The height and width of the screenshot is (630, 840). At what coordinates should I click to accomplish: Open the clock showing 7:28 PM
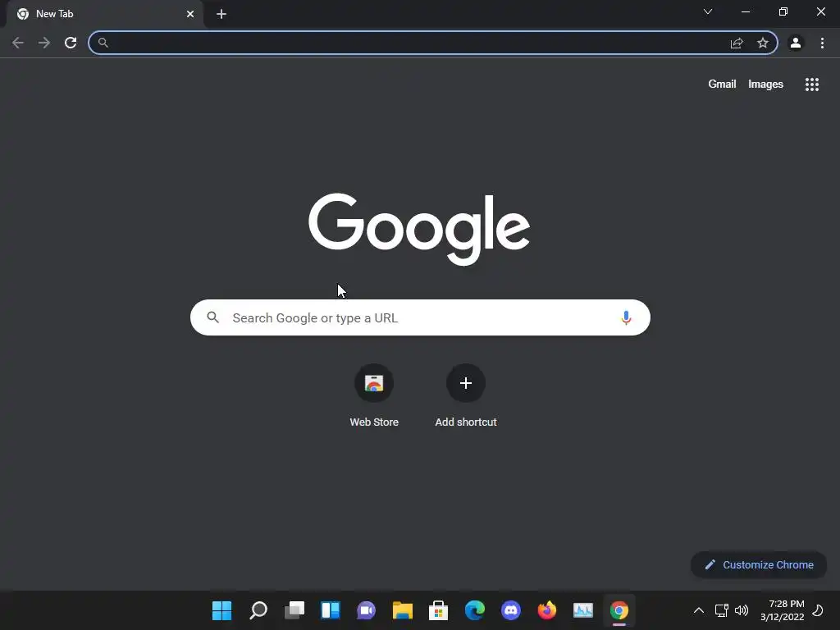tap(782, 610)
